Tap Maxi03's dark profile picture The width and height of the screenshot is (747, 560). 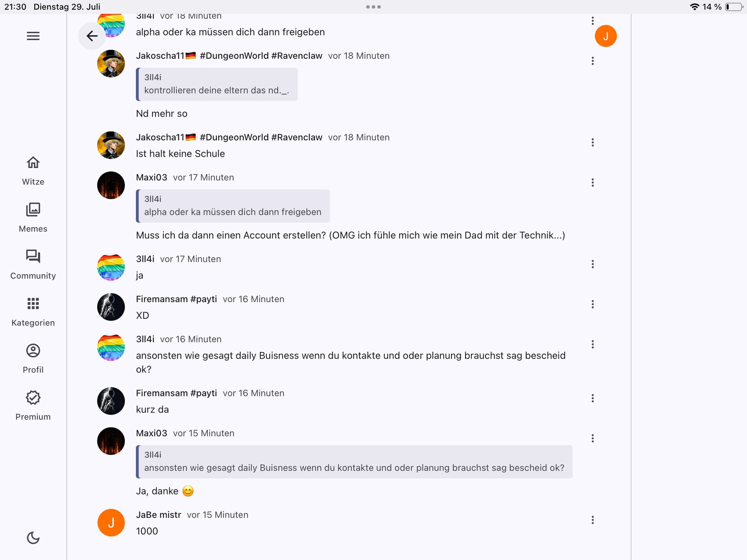pos(111,185)
